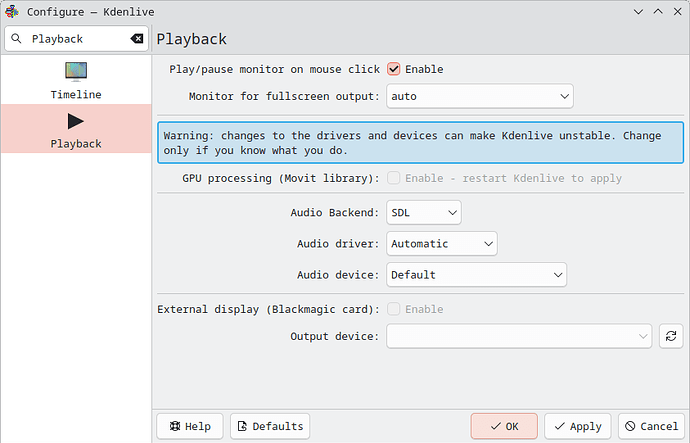
Task: Toggle Play/pause monitor on mouse click
Action: (393, 69)
